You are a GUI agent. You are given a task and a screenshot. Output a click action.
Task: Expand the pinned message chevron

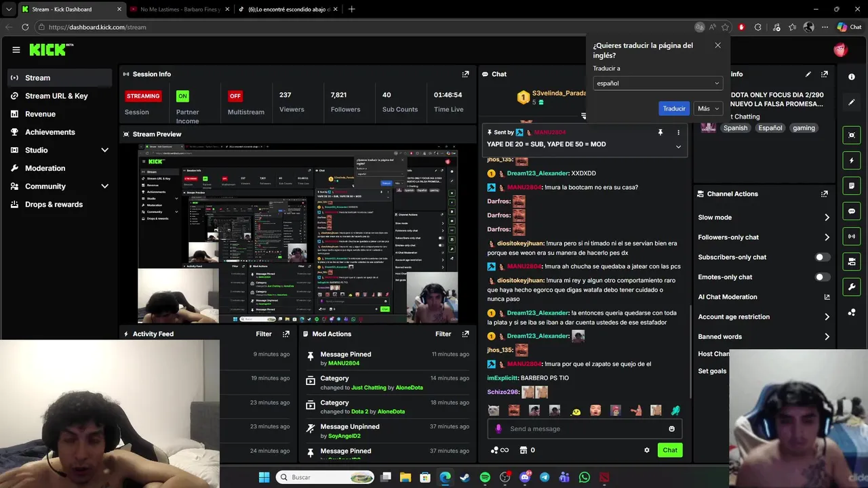click(x=678, y=146)
